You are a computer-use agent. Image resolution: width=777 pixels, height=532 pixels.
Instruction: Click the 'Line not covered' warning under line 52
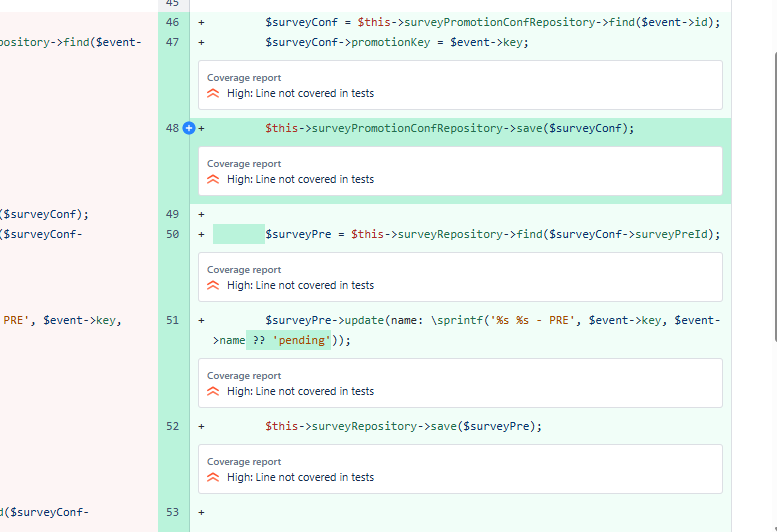(300, 478)
